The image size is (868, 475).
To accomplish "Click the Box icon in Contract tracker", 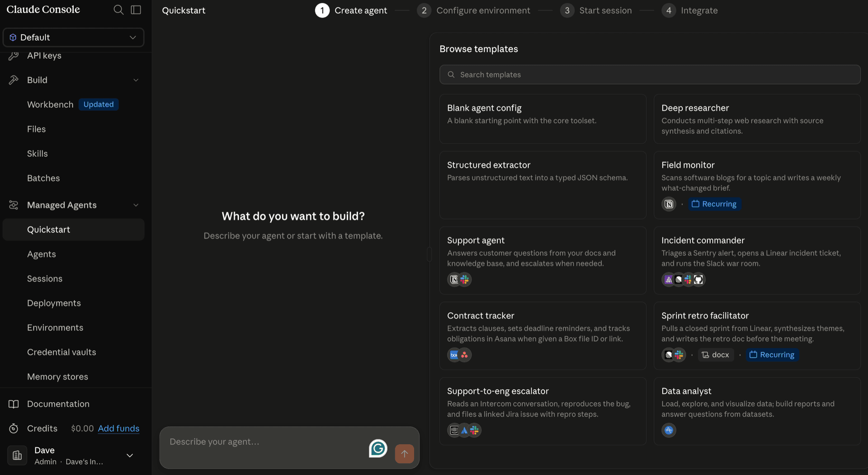I will tap(454, 355).
